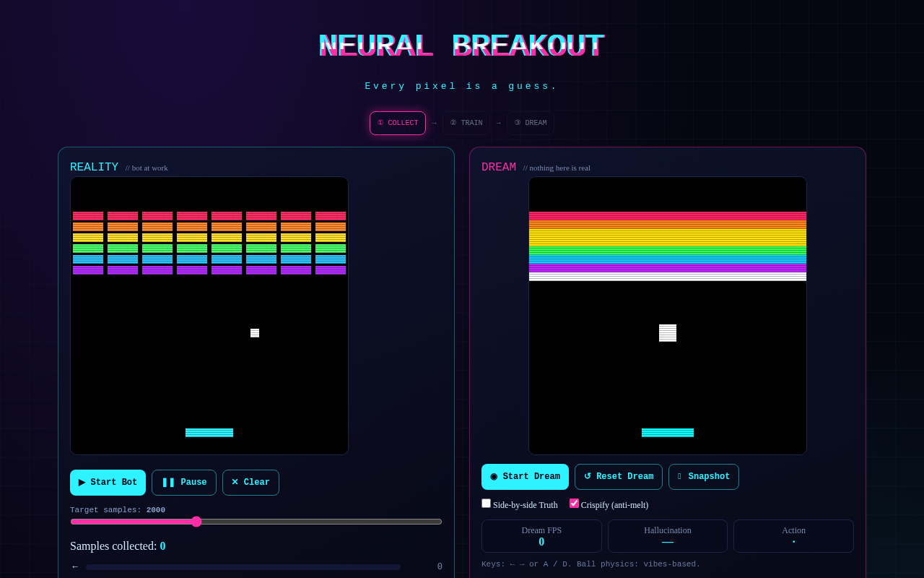Screen dimensions: 924x578
Task: Click the samples progress bar
Action: coord(243,567)
